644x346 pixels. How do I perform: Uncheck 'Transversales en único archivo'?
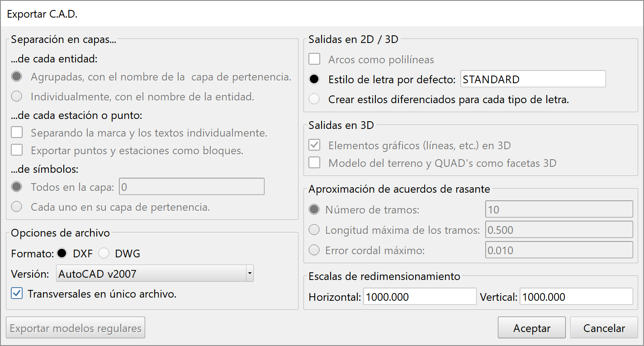click(17, 294)
